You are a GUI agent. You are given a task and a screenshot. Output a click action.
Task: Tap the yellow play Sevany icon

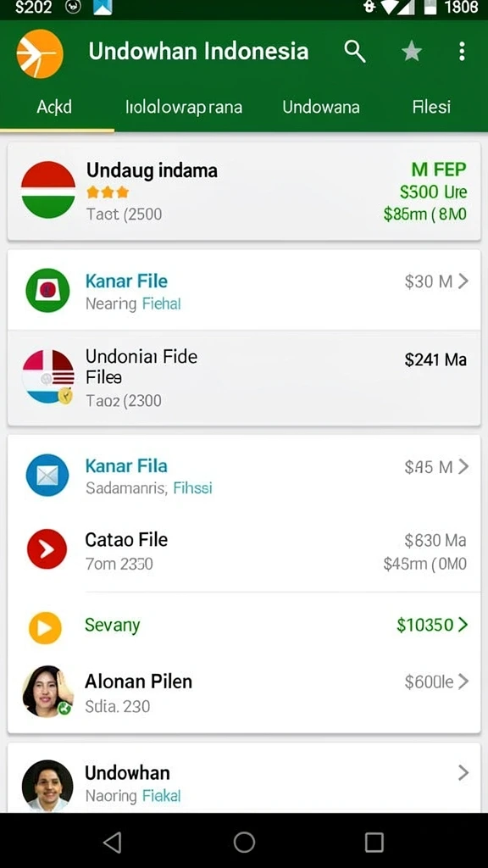(x=45, y=628)
